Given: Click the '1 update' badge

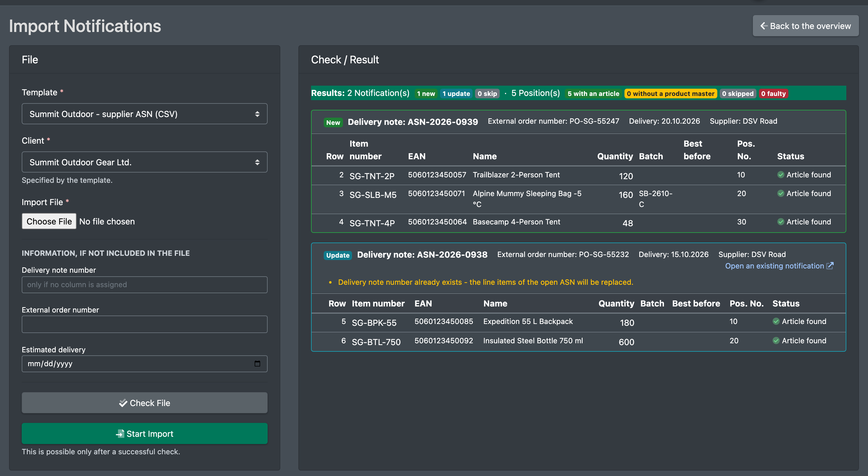Looking at the screenshot, I should (x=456, y=94).
